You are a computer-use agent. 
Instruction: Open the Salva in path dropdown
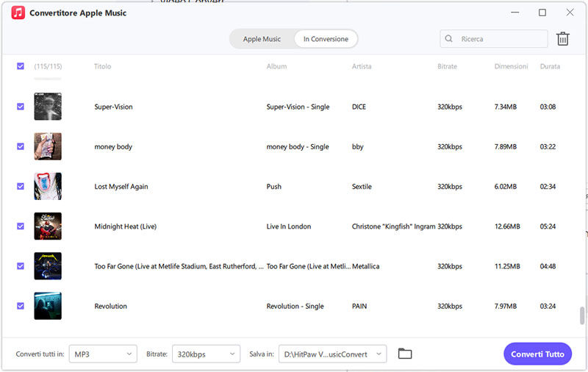(333, 354)
